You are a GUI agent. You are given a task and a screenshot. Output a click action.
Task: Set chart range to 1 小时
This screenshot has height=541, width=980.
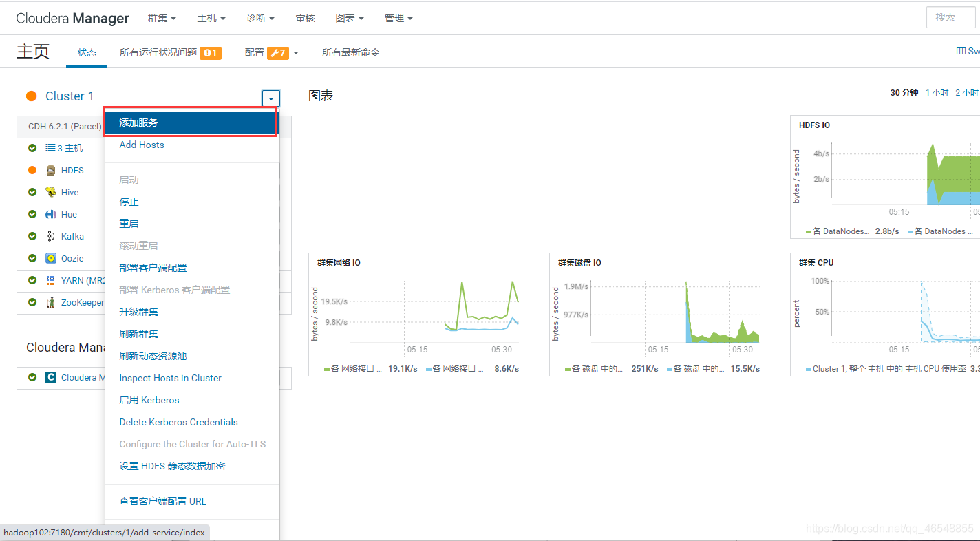937,93
